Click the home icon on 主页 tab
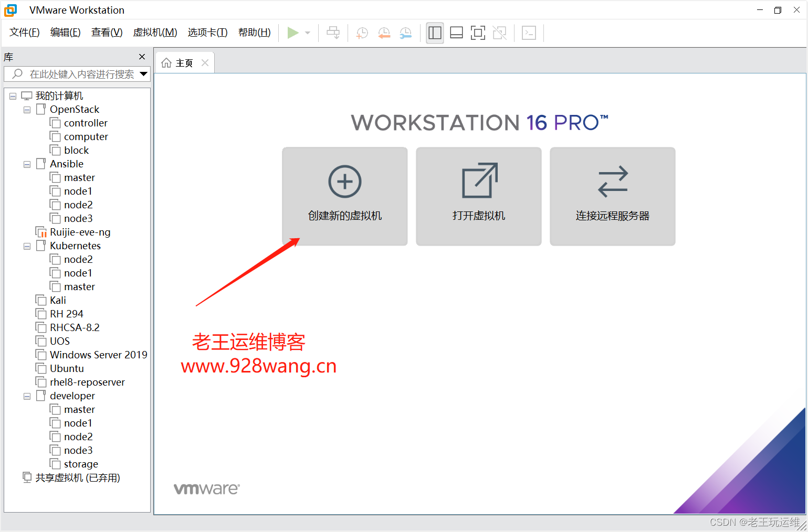Image resolution: width=808 pixels, height=532 pixels. [166, 63]
